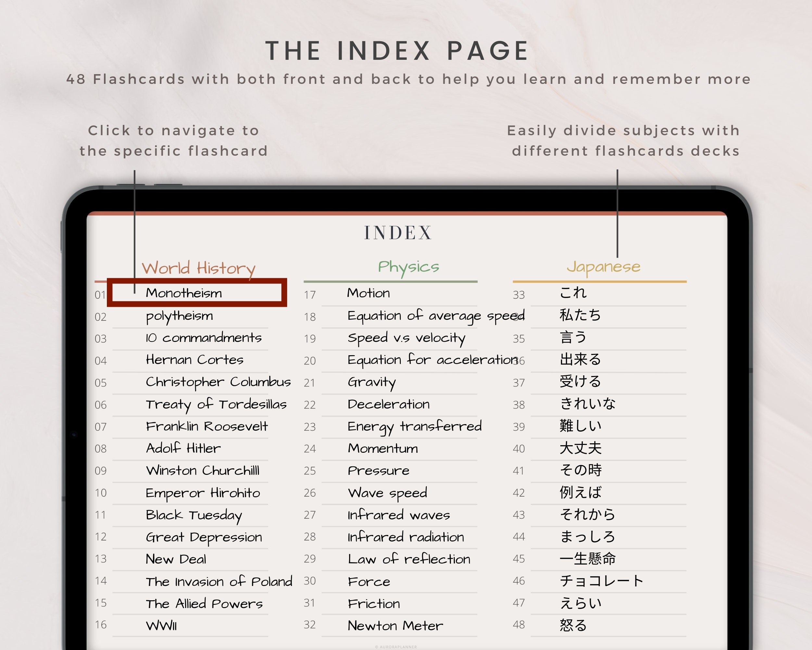Select Infrared radiation row
This screenshot has width=812, height=650.
(x=406, y=537)
